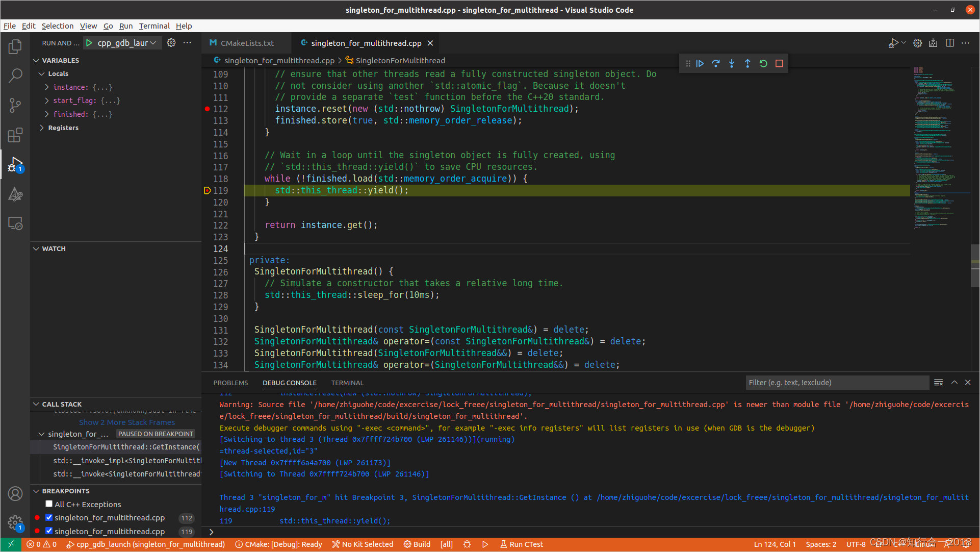
Task: Open the File menu
Action: [10, 26]
